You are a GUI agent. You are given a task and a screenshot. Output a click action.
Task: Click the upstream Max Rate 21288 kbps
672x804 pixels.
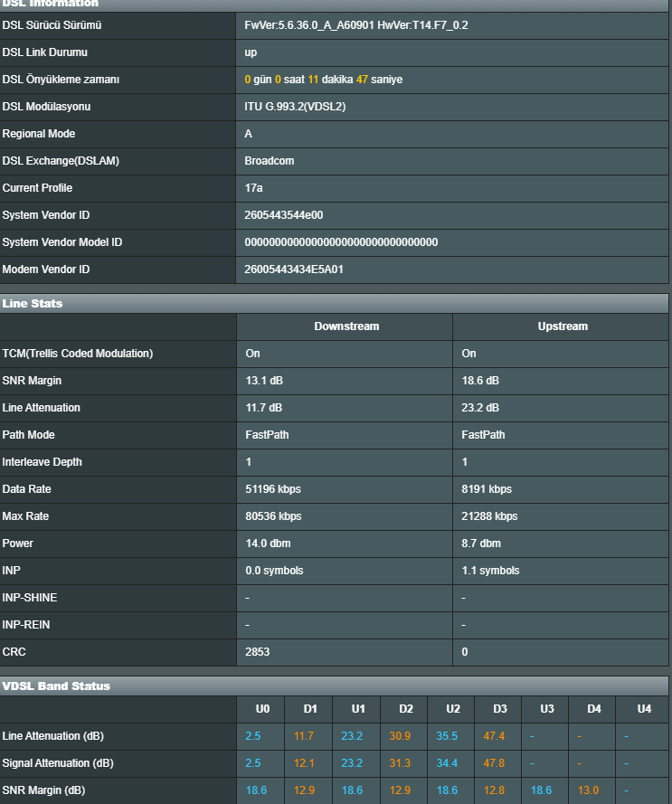[x=489, y=516]
